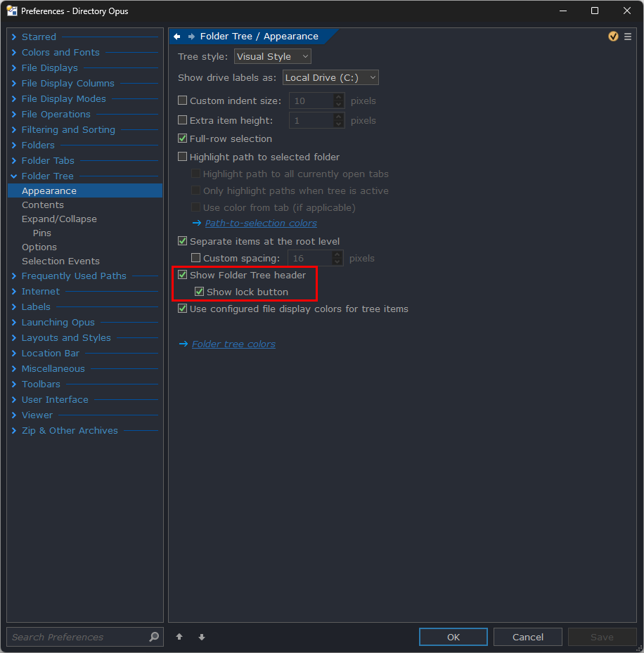Viewport: 644px width, 653px height.
Task: Click the Custom indent size value field
Action: (311, 101)
